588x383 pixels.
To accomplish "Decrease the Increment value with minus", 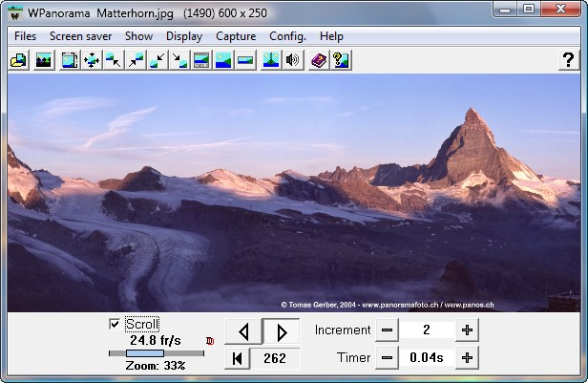I will tap(387, 330).
